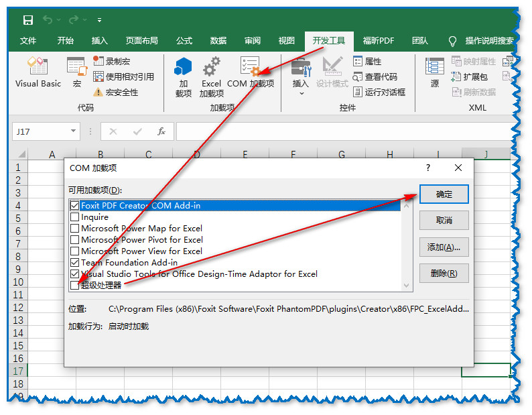The height and width of the screenshot is (415, 532).
Task: Click the formula bar cancel X button
Action: point(113,131)
